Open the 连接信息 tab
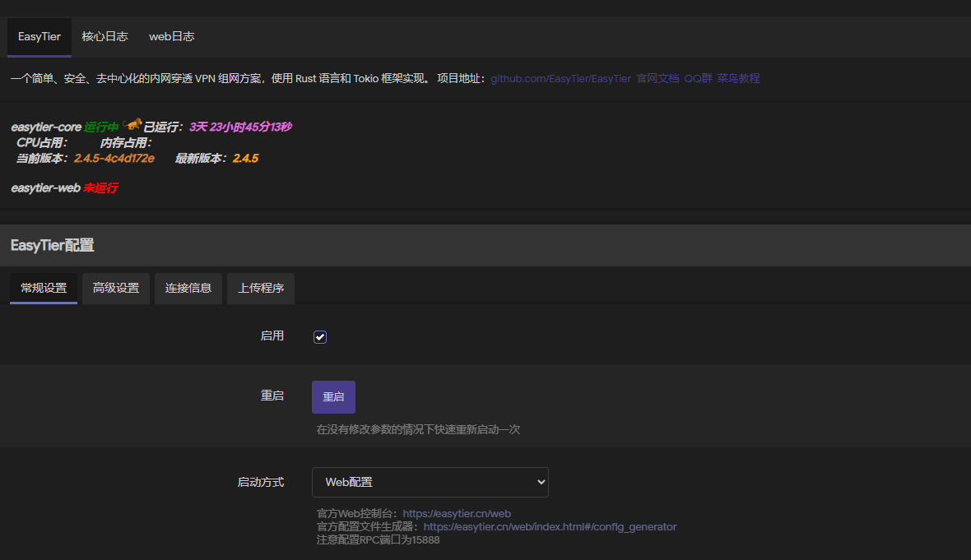This screenshot has height=560, width=971. (x=188, y=289)
